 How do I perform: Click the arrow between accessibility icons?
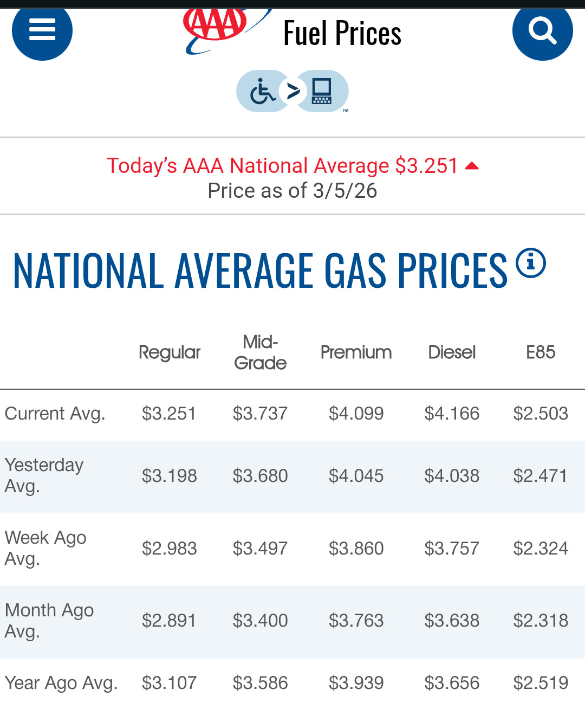click(x=293, y=91)
